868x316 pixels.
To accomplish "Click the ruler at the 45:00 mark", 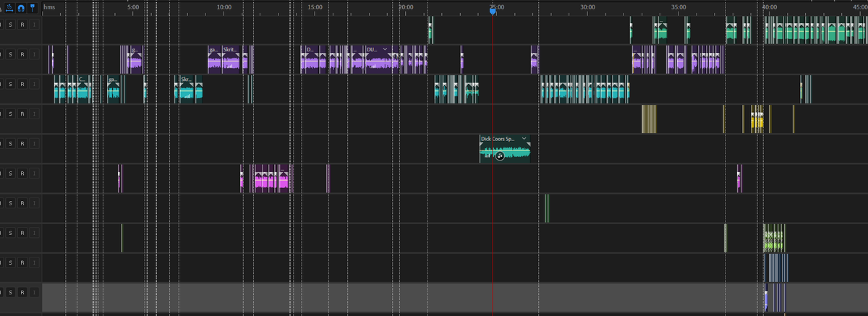I will pyautogui.click(x=860, y=7).
